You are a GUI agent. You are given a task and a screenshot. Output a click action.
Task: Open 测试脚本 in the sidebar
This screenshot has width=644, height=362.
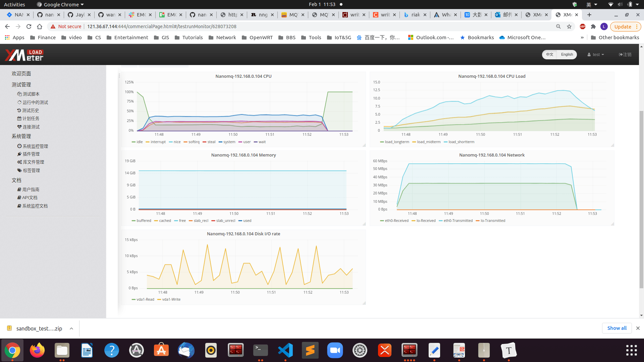[x=31, y=94]
